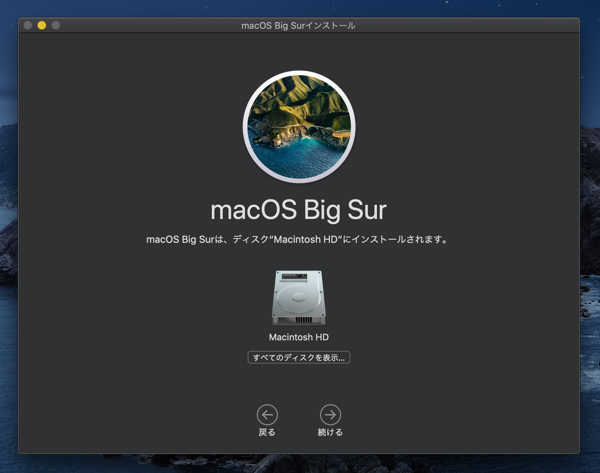Click the back arrow icon (戻る)
The width and height of the screenshot is (600, 473).
point(267,414)
